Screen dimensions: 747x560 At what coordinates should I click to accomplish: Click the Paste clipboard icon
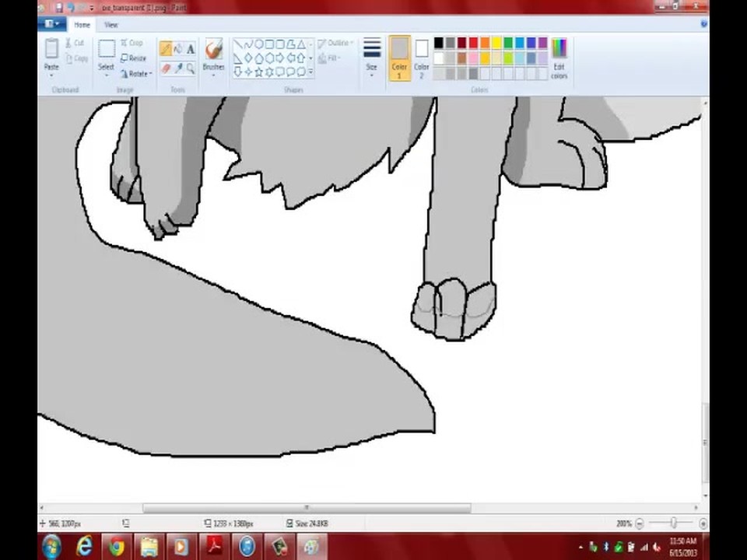(x=51, y=48)
